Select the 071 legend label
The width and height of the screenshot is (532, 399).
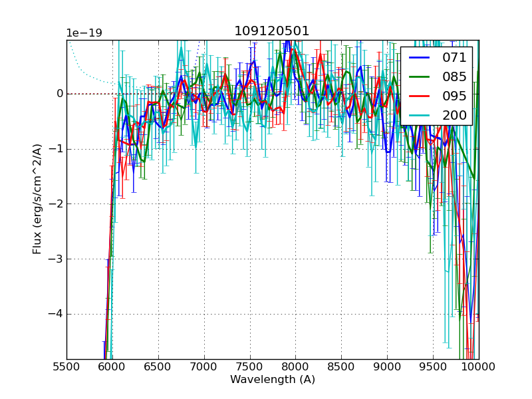454,58
